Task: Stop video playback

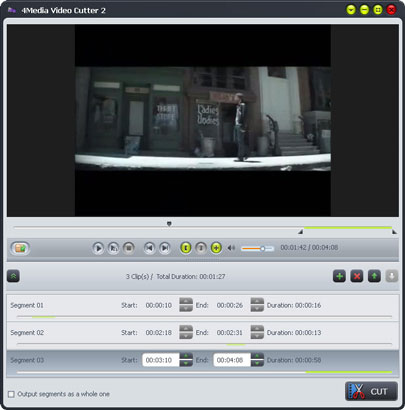Action: click(129, 248)
